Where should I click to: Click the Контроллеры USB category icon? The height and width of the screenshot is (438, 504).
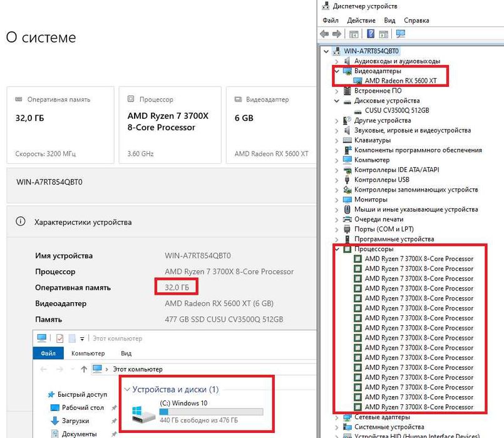point(347,180)
